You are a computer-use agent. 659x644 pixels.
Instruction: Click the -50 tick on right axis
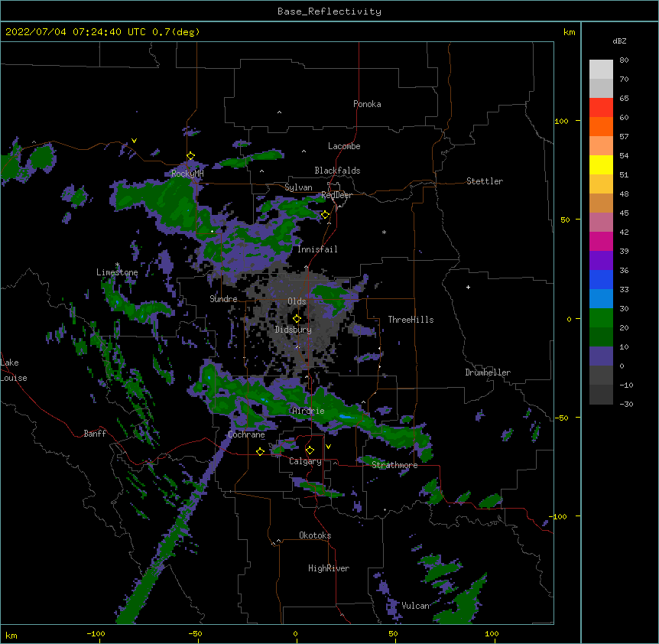561,418
